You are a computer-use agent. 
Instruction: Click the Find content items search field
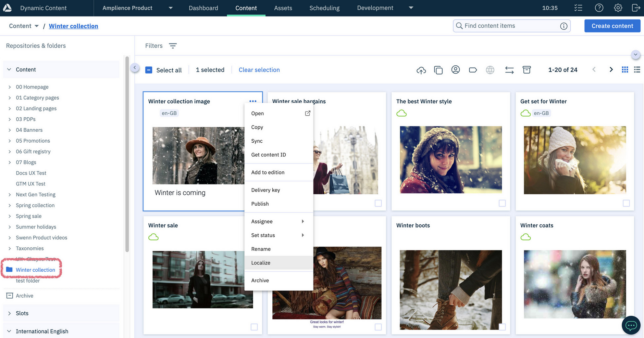[511, 26]
